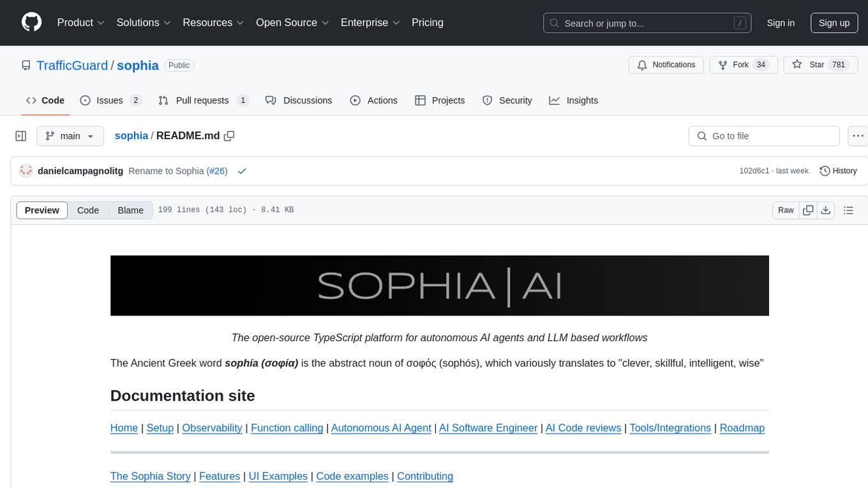Open the Function calling link
Image resolution: width=868 pixels, height=488 pixels.
coord(287,428)
